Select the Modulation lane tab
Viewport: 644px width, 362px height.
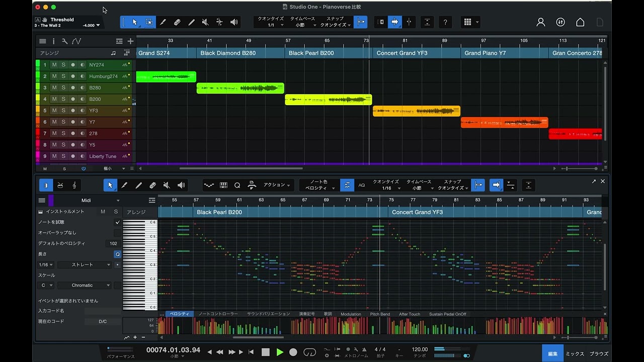(x=351, y=314)
